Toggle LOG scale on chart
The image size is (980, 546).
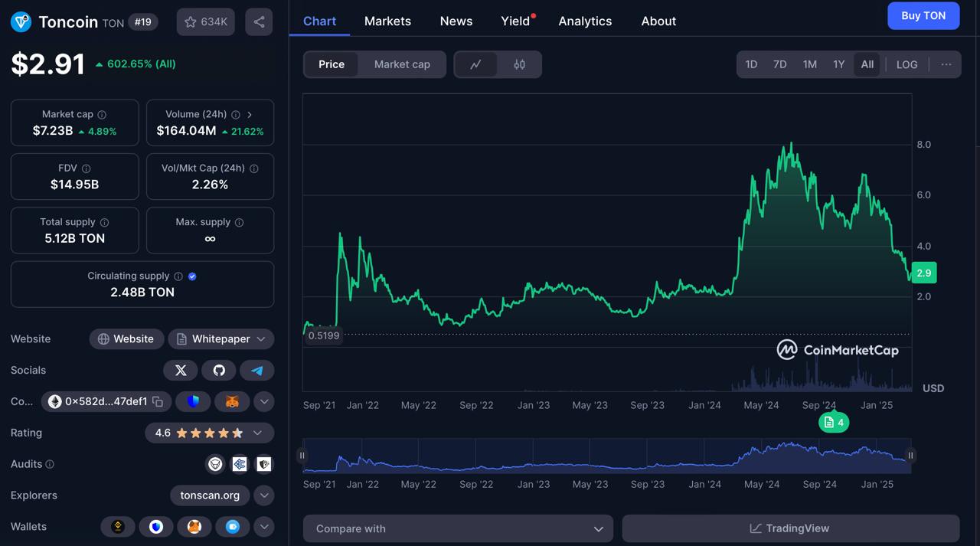906,64
